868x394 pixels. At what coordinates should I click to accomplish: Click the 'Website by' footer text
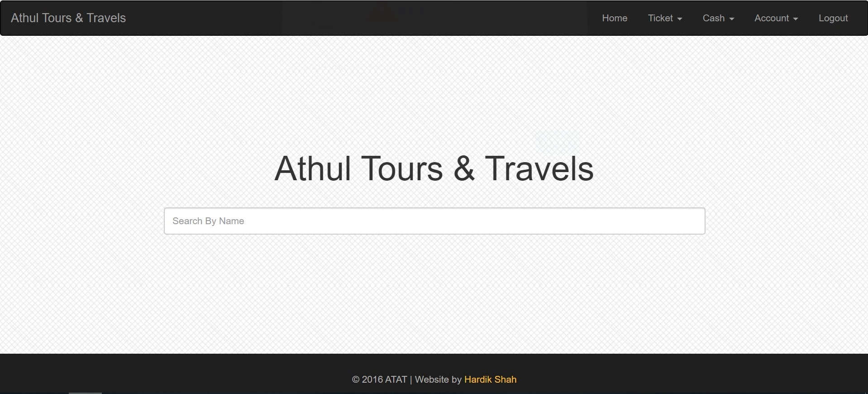point(438,380)
